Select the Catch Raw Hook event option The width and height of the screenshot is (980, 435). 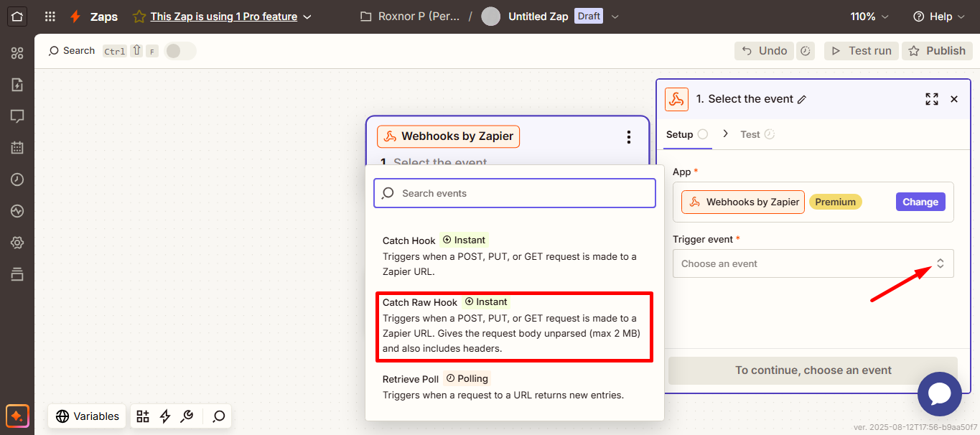[x=514, y=327]
